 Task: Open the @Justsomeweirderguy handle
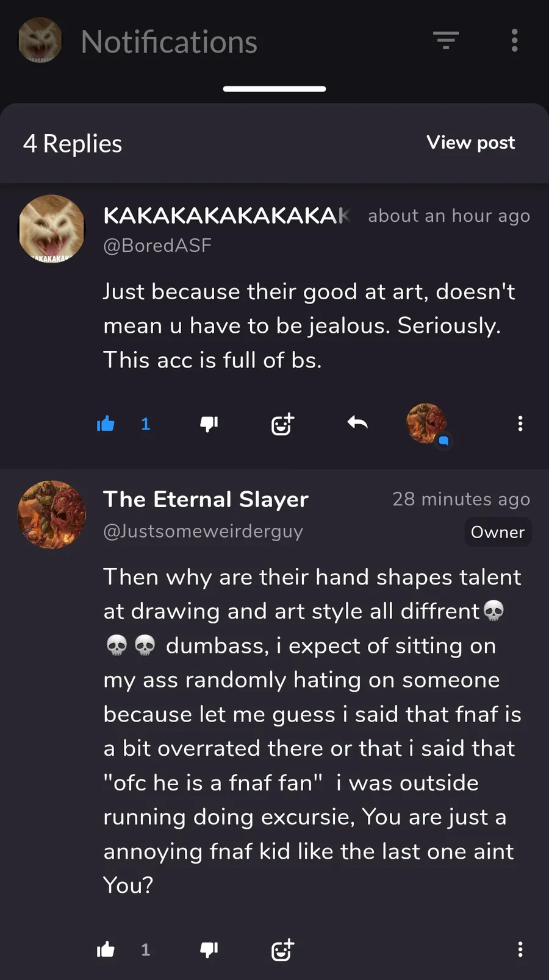pyautogui.click(x=203, y=531)
